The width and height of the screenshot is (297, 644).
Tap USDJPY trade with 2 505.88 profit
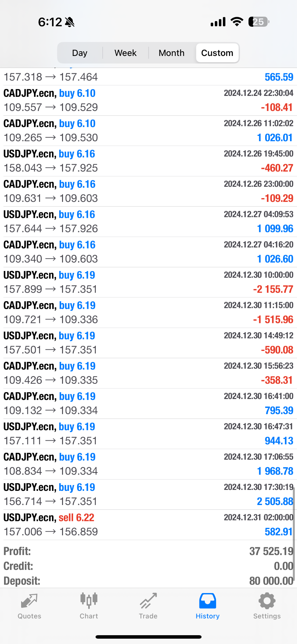pyautogui.click(x=148, y=494)
